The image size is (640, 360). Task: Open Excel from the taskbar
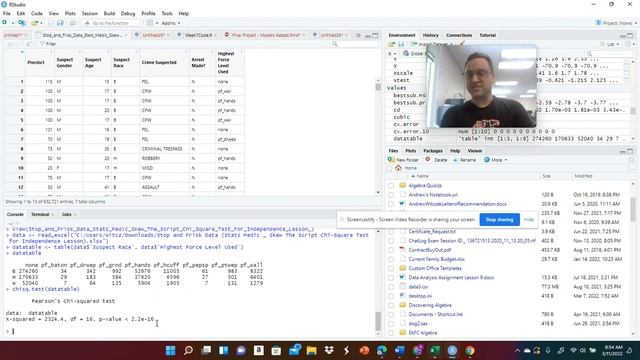(434, 350)
